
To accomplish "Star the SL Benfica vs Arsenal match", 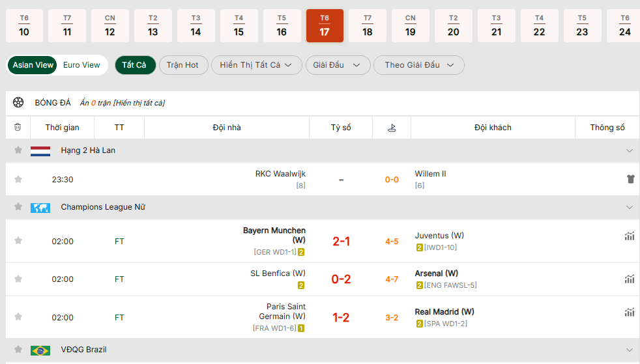I will [18, 279].
